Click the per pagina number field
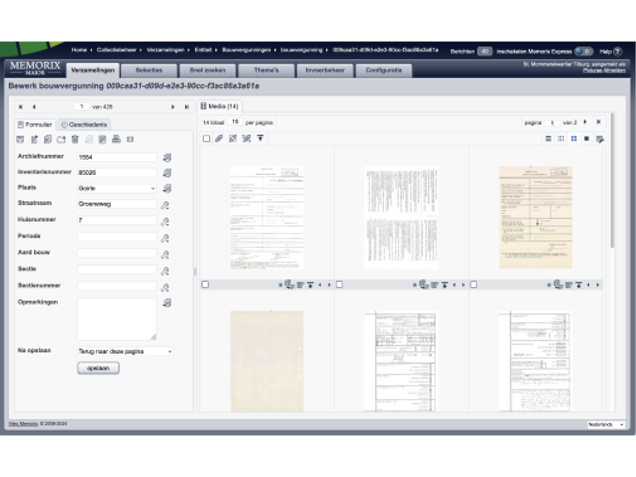 (x=235, y=122)
